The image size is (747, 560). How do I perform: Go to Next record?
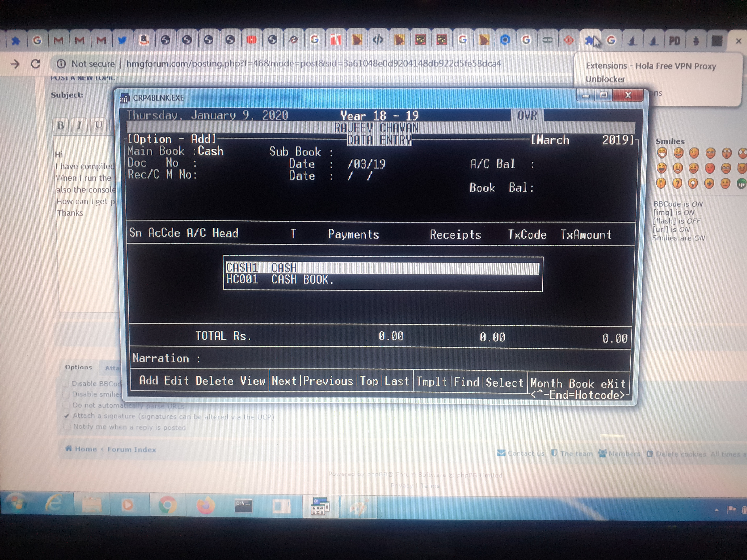click(284, 381)
